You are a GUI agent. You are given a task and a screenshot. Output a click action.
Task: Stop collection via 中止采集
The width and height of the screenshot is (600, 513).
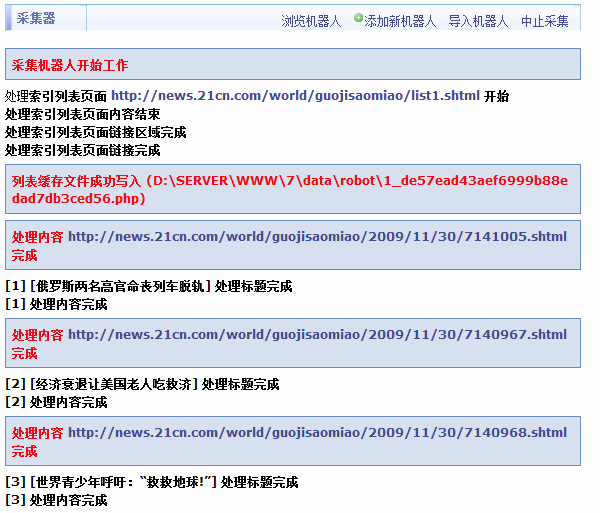(544, 21)
